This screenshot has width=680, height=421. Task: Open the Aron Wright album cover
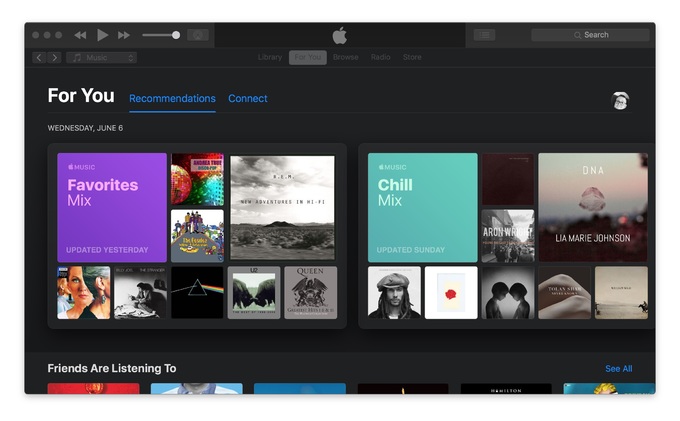(508, 236)
